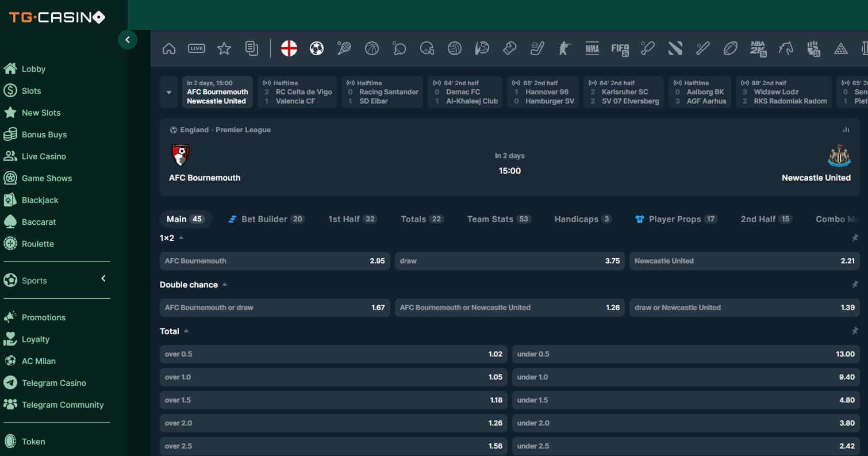This screenshot has width=868, height=456.
Task: Select the horse racing icon
Action: tap(786, 49)
